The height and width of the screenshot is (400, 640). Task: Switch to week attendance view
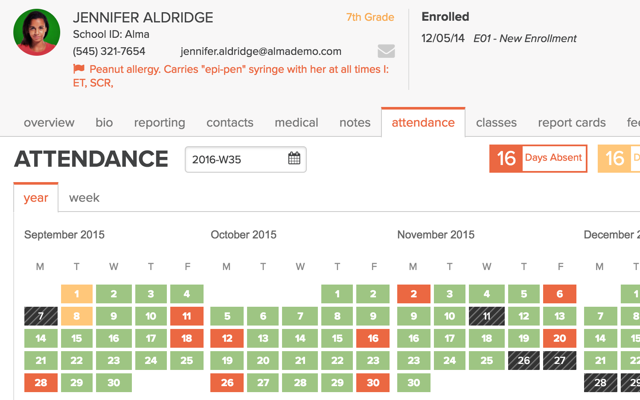84,198
